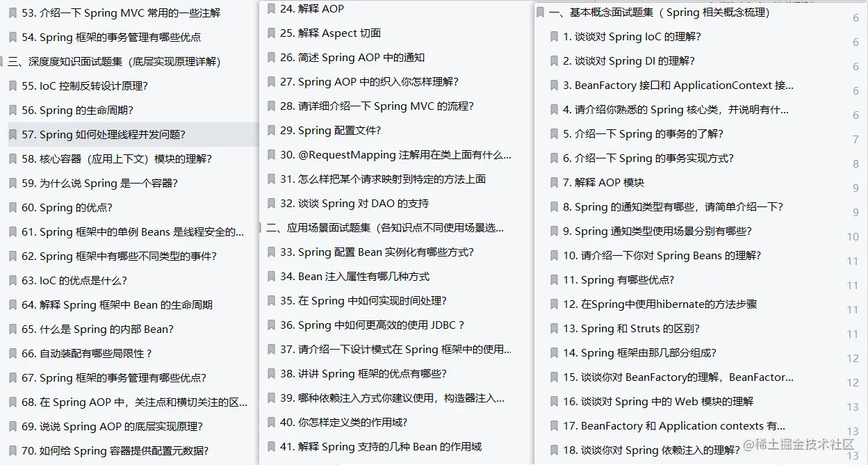Viewport: 868px width, 465px height.
Task: Click bookmark icon next to 63. IoC 的优点是什么
Action: coord(13,281)
